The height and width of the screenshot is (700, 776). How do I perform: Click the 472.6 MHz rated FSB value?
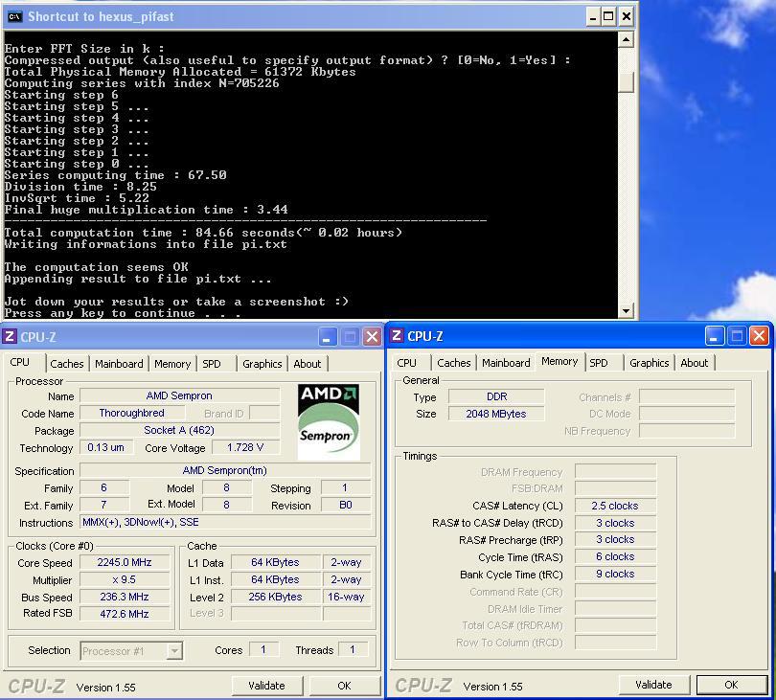pos(125,614)
